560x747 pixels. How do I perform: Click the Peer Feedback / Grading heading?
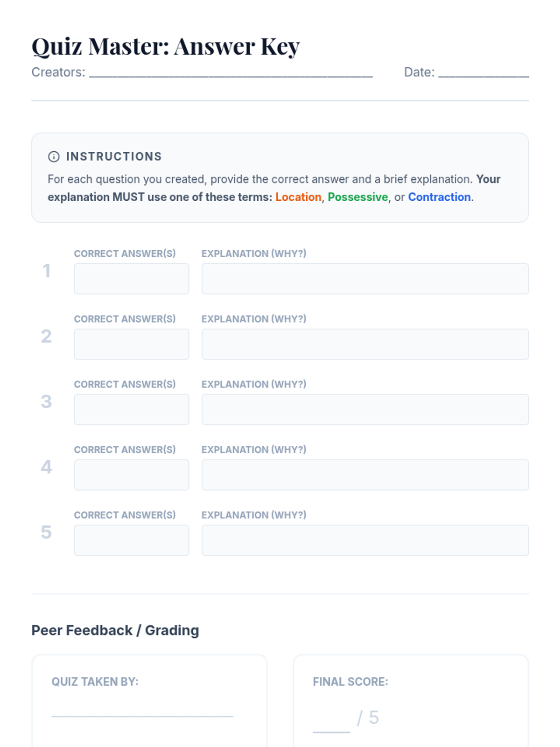point(115,630)
